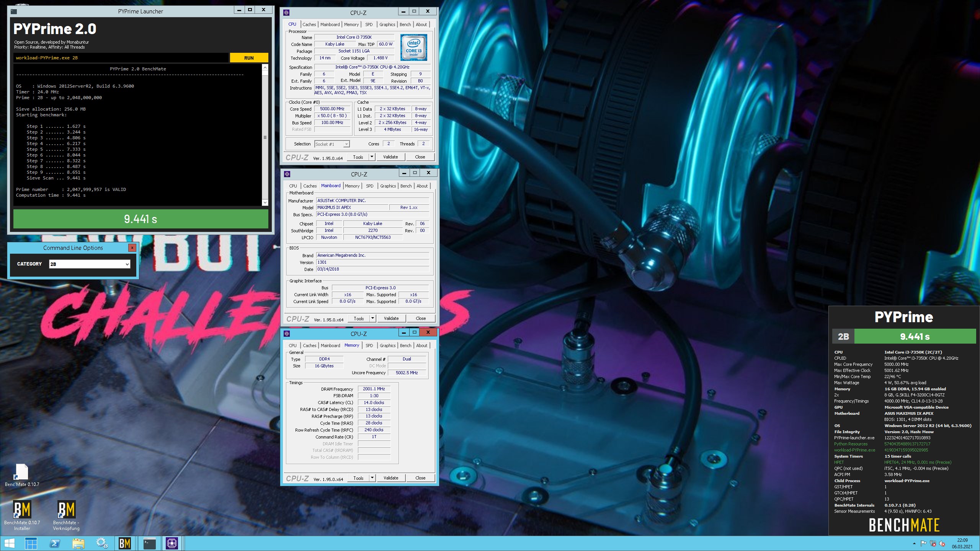This screenshot has height=551, width=980.
Task: Click BENCHMATE logo in result overlay
Action: (904, 525)
